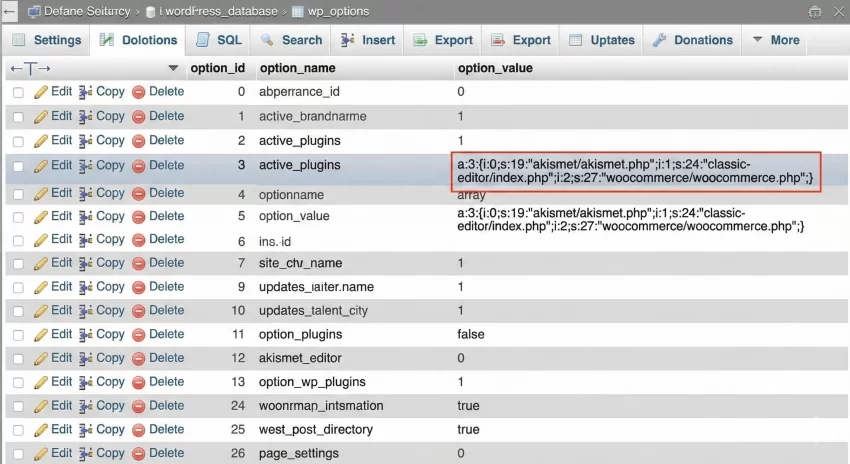Click the table icon beside wp_options breadcrumb
The image size is (850, 464).
point(298,11)
